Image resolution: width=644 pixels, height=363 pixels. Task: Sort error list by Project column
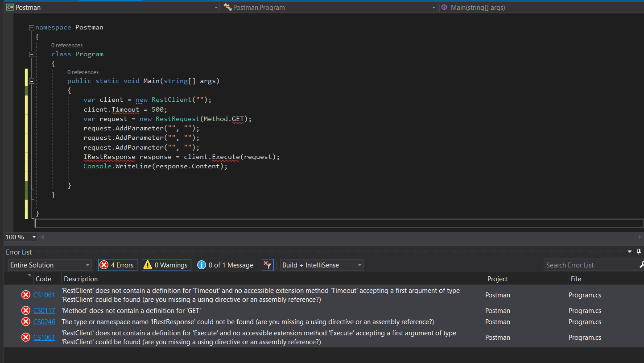pos(497,279)
